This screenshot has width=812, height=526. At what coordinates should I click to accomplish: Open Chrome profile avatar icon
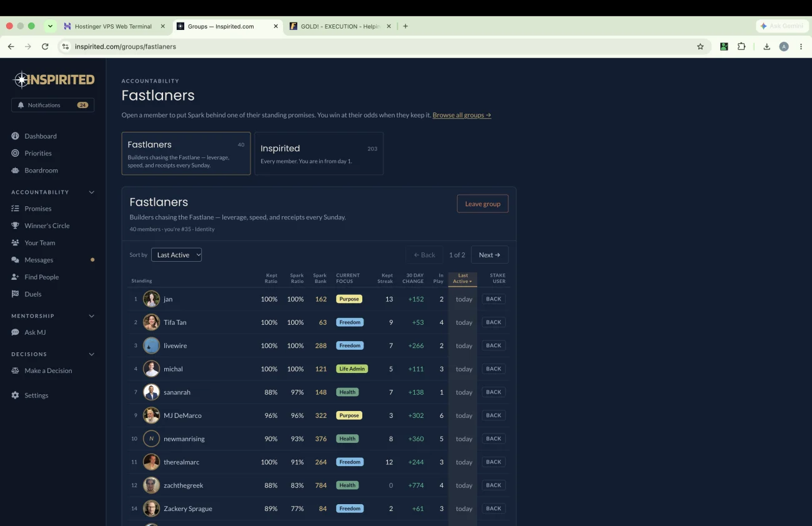[x=784, y=46]
